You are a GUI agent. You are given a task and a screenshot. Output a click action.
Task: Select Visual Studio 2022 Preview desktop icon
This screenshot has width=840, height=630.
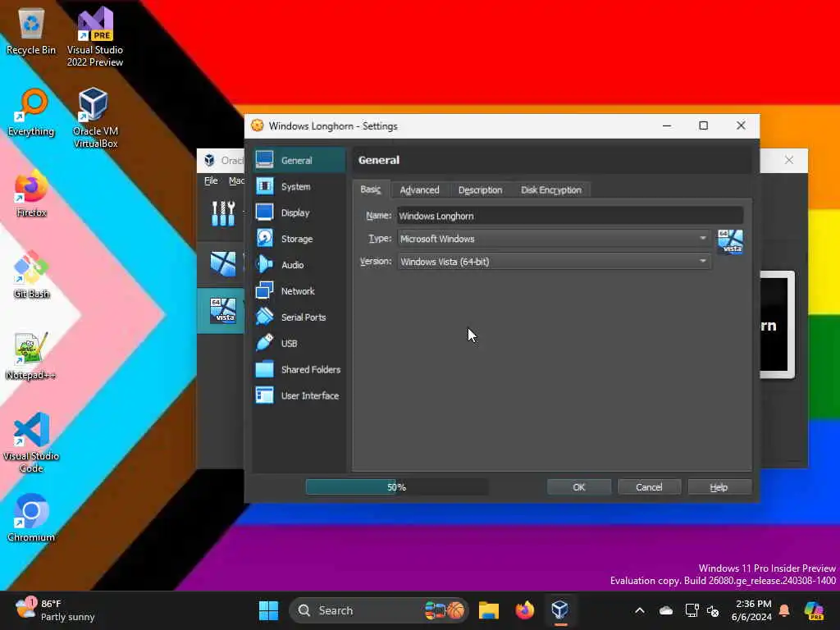(x=95, y=38)
